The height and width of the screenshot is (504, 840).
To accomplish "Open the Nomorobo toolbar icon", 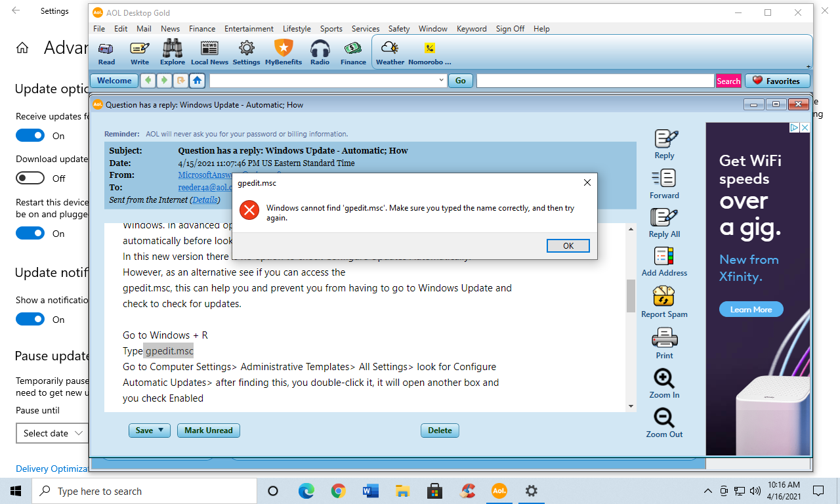I will point(430,52).
